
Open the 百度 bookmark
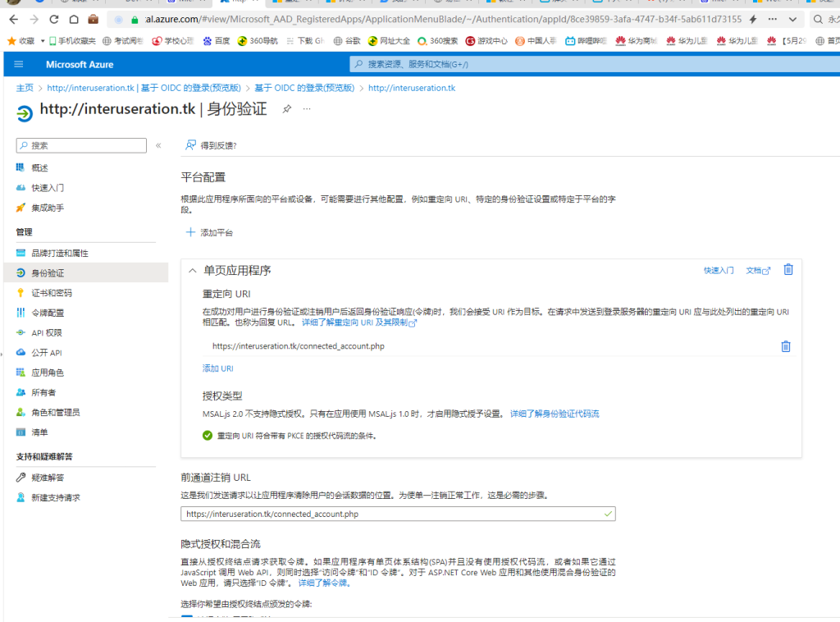click(217, 41)
